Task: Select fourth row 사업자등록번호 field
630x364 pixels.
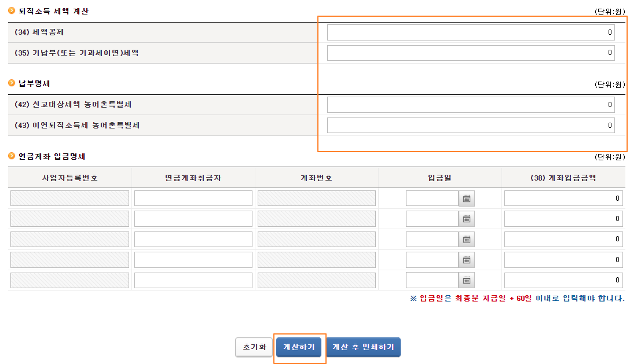Action: (70, 260)
